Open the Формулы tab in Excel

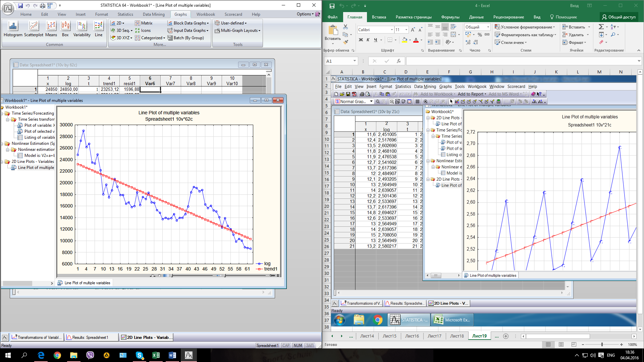450,17
